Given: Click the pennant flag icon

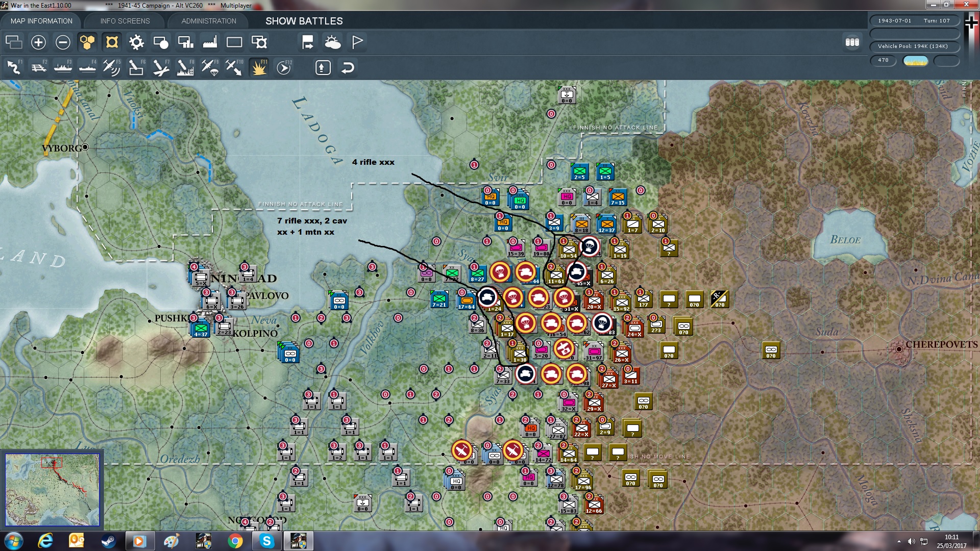Looking at the screenshot, I should pyautogui.click(x=357, y=42).
